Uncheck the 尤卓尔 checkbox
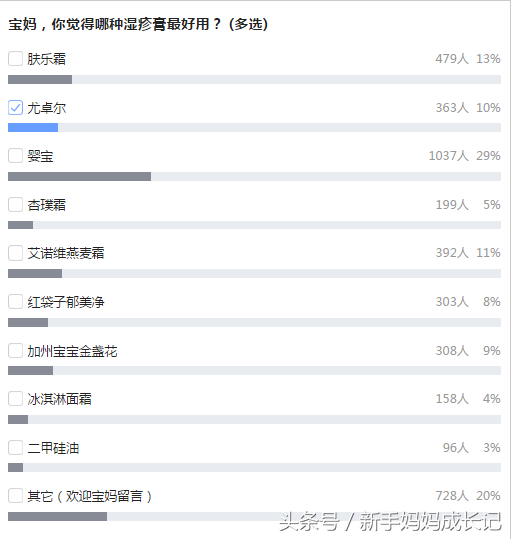The width and height of the screenshot is (514, 539). click(x=15, y=108)
